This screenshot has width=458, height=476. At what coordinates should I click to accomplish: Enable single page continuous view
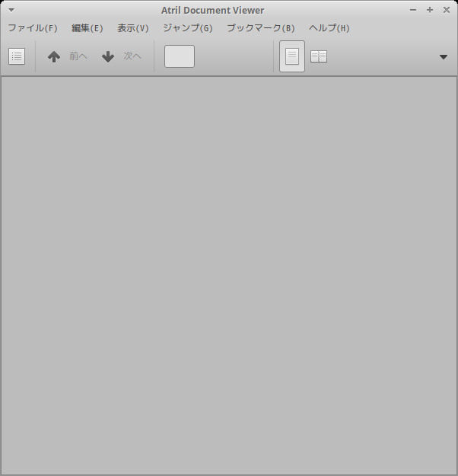tap(292, 56)
